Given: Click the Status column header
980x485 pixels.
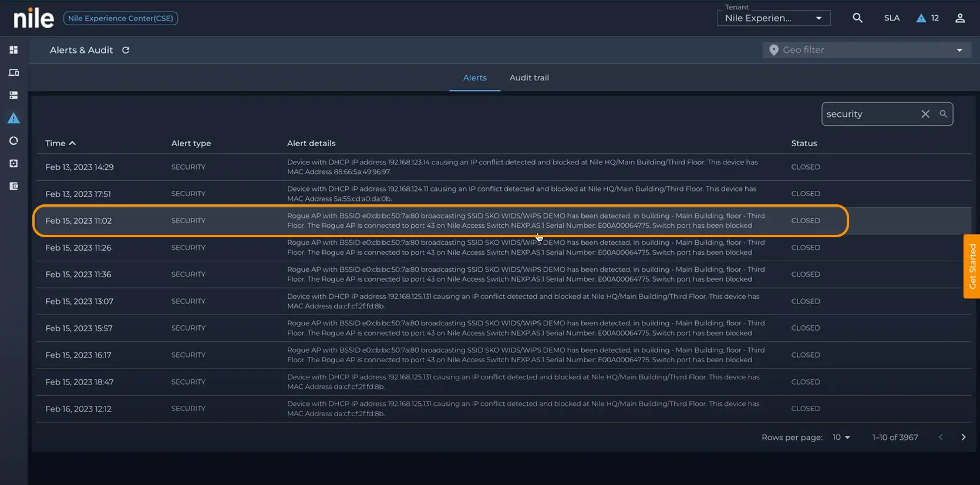Looking at the screenshot, I should pyautogui.click(x=804, y=143).
